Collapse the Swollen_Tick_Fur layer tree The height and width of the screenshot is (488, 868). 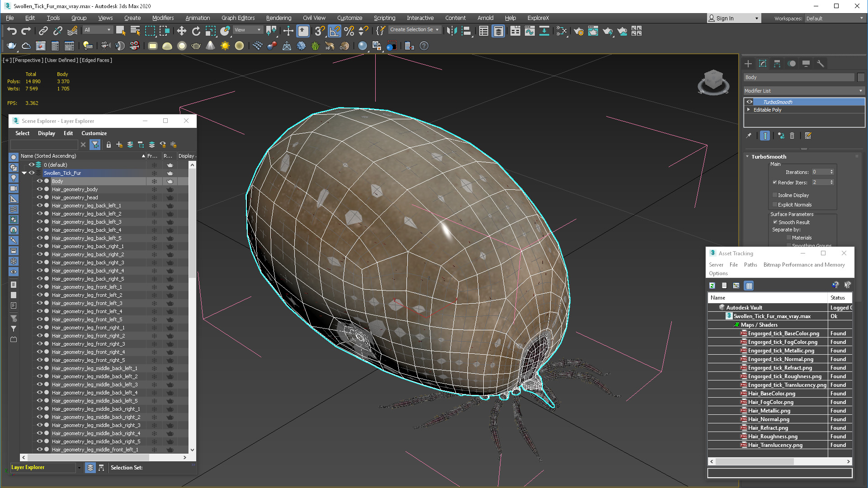pyautogui.click(x=24, y=173)
